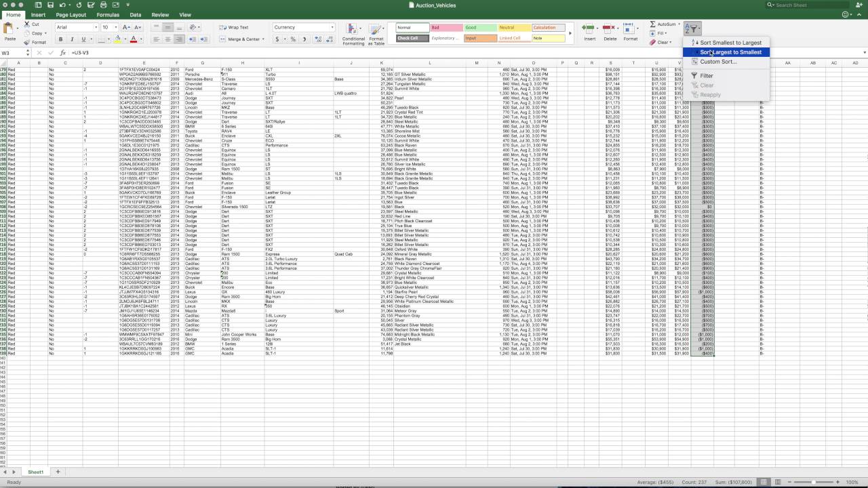
Task: Click the percent style icon
Action: [293, 39]
